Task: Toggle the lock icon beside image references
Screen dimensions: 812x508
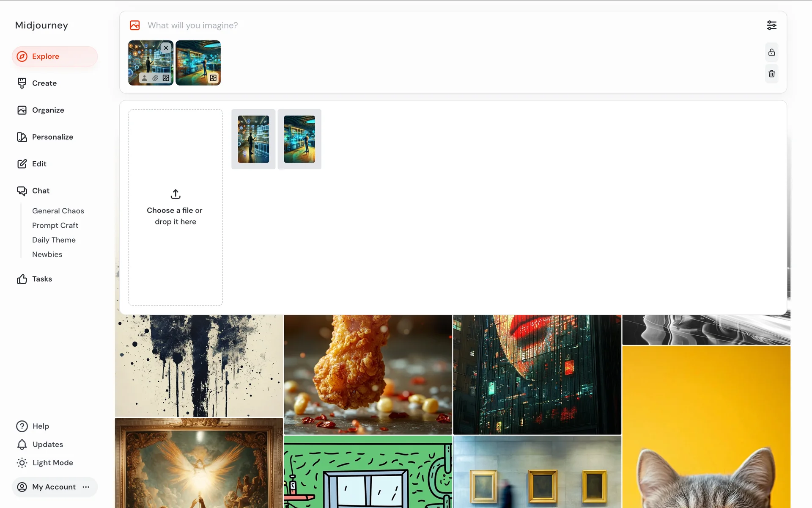Action: click(x=771, y=52)
